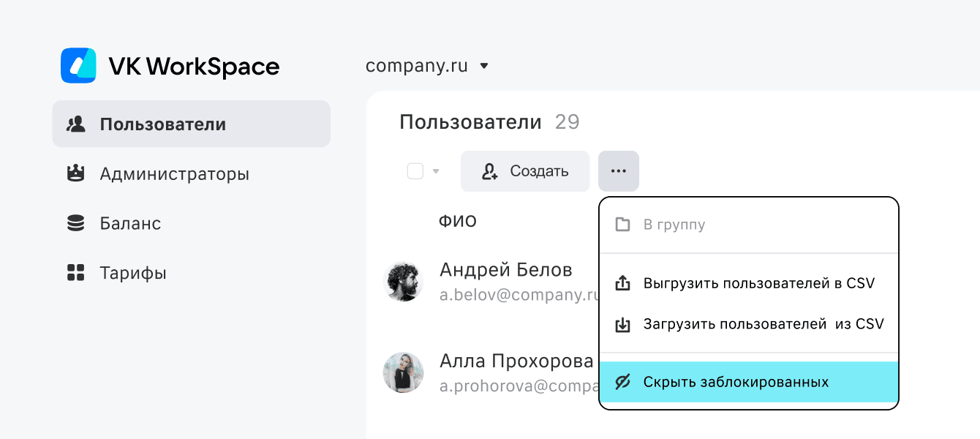This screenshot has width=980, height=439.
Task: Click the folder icon next to В группу
Action: pyautogui.click(x=622, y=225)
